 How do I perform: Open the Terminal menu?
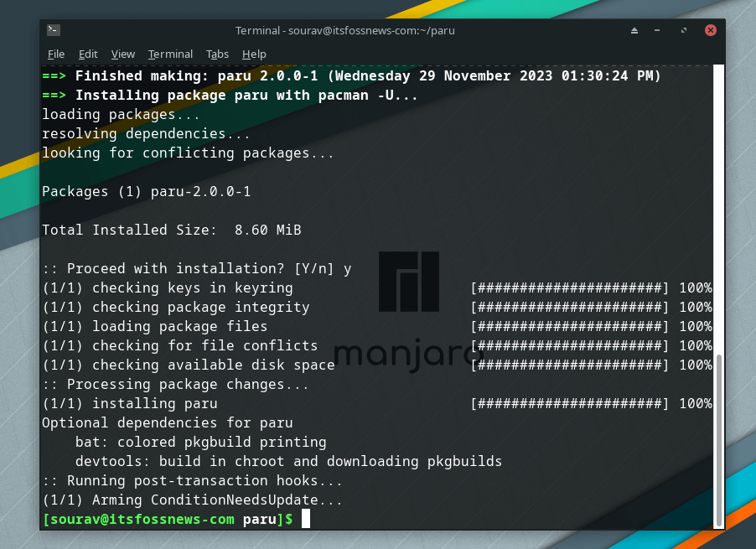170,54
